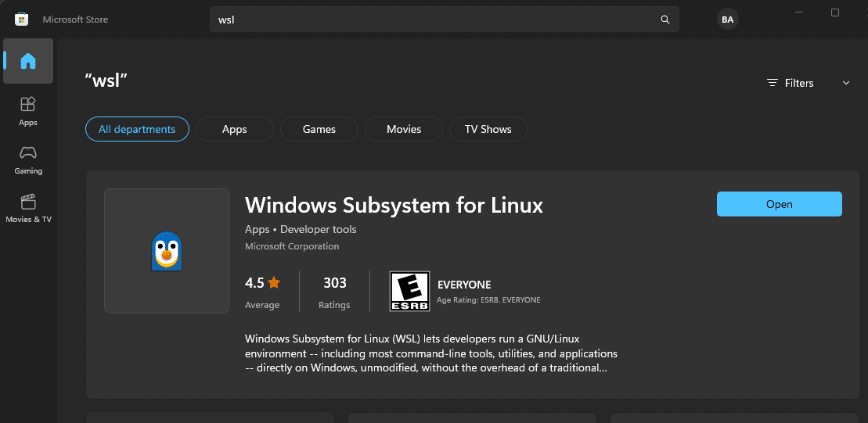Filter results by Games
868x423 pixels.
(319, 129)
